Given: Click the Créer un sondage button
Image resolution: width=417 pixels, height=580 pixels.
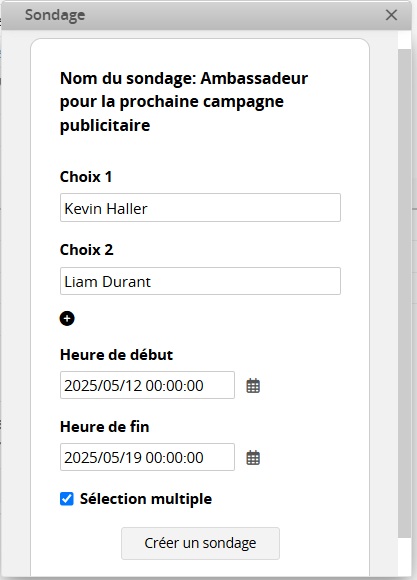Looking at the screenshot, I should click(x=200, y=543).
